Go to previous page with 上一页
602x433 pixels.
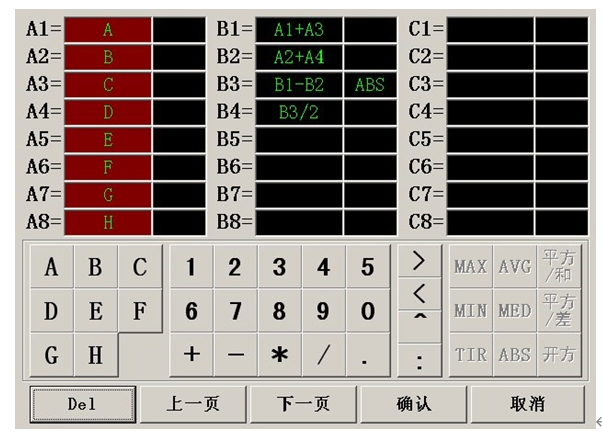(193, 404)
